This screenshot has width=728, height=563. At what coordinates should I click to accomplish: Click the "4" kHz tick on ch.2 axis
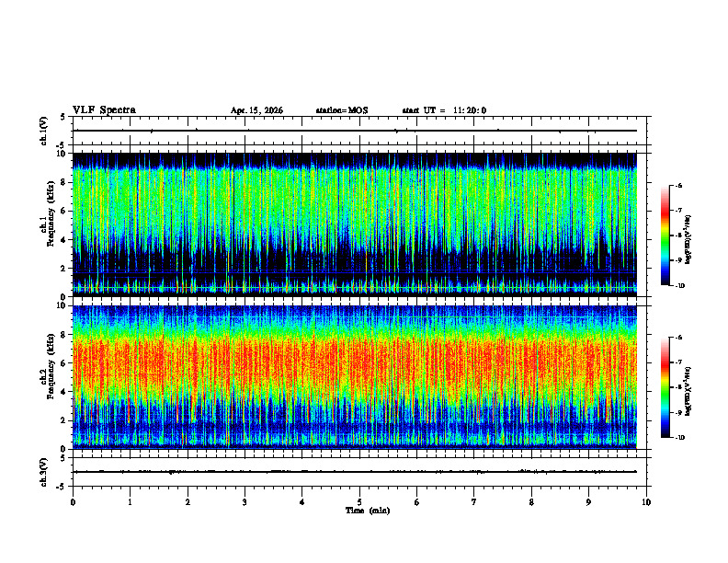(63, 393)
